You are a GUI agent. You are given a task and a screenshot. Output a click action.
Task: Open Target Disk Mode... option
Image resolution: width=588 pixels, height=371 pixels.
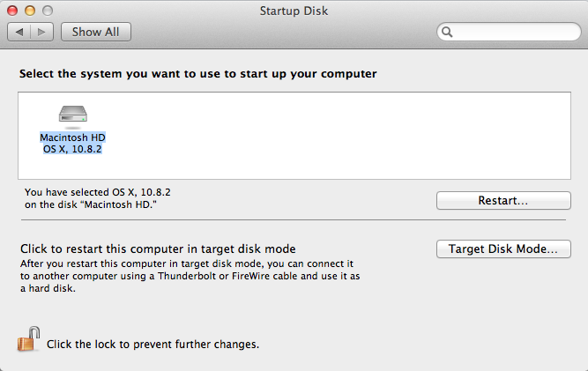[x=502, y=249]
